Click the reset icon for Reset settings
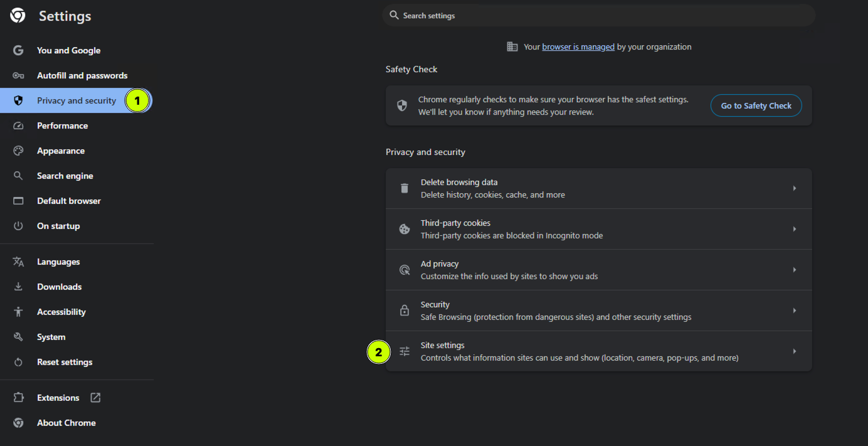Viewport: 868px width, 446px height. click(x=18, y=362)
